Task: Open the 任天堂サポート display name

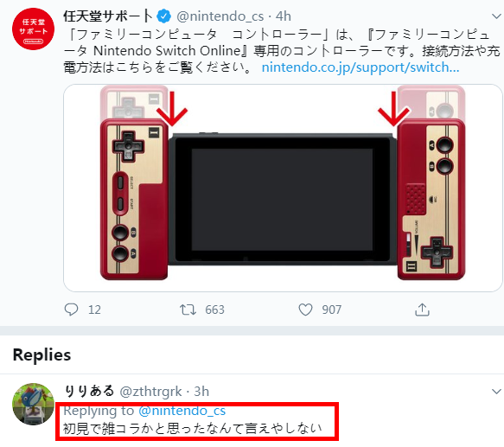Action: pyautogui.click(x=108, y=16)
